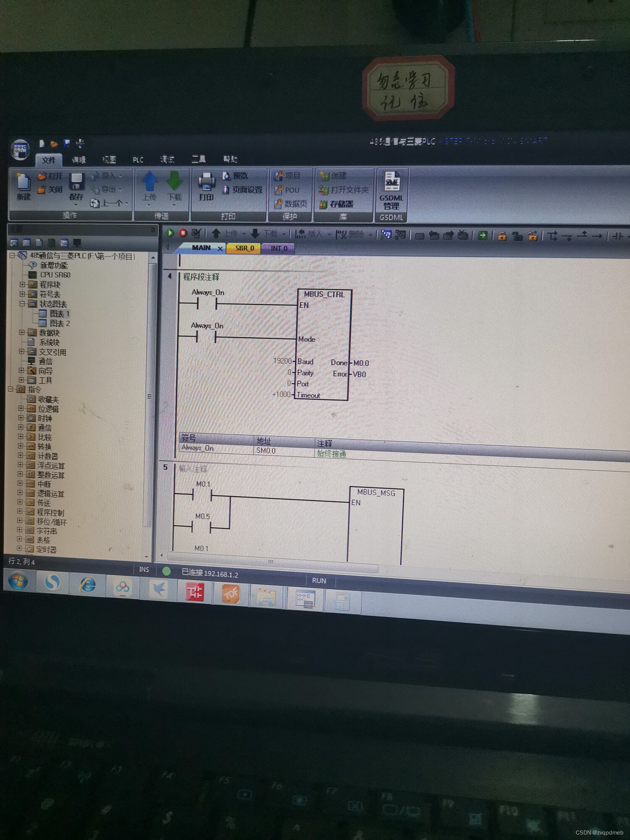
Task: Open the Help (帮助) ribbon tab
Action: point(230,159)
